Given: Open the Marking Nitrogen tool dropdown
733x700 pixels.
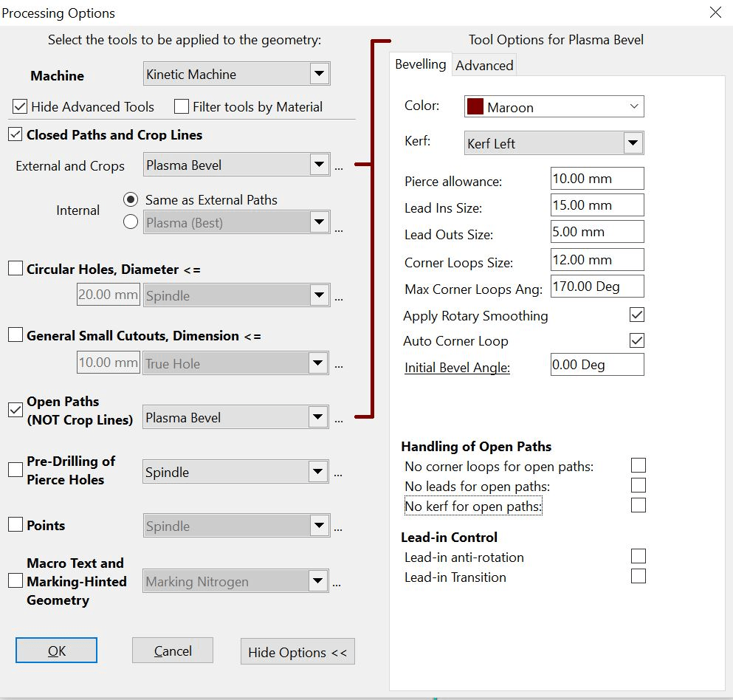Looking at the screenshot, I should click(x=317, y=580).
